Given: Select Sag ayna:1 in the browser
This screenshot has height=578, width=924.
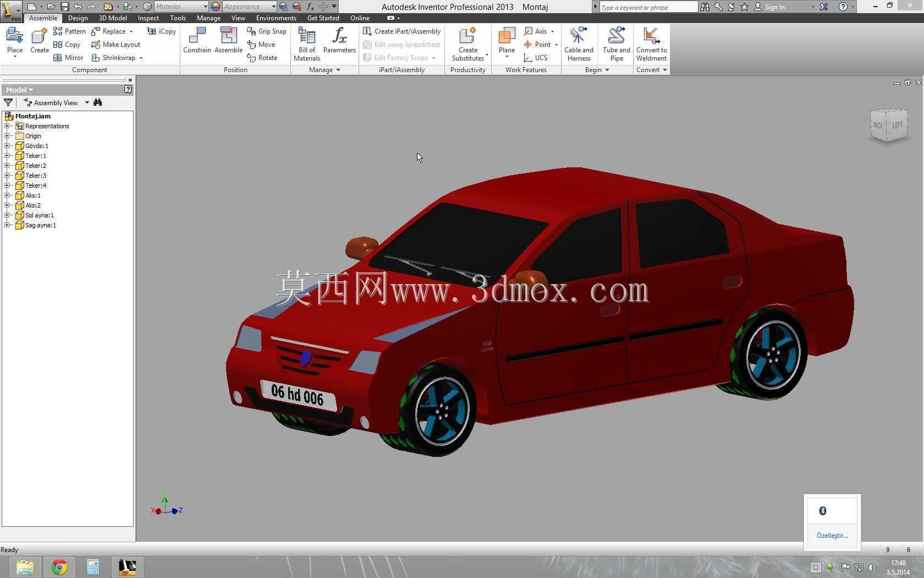Looking at the screenshot, I should coord(41,225).
